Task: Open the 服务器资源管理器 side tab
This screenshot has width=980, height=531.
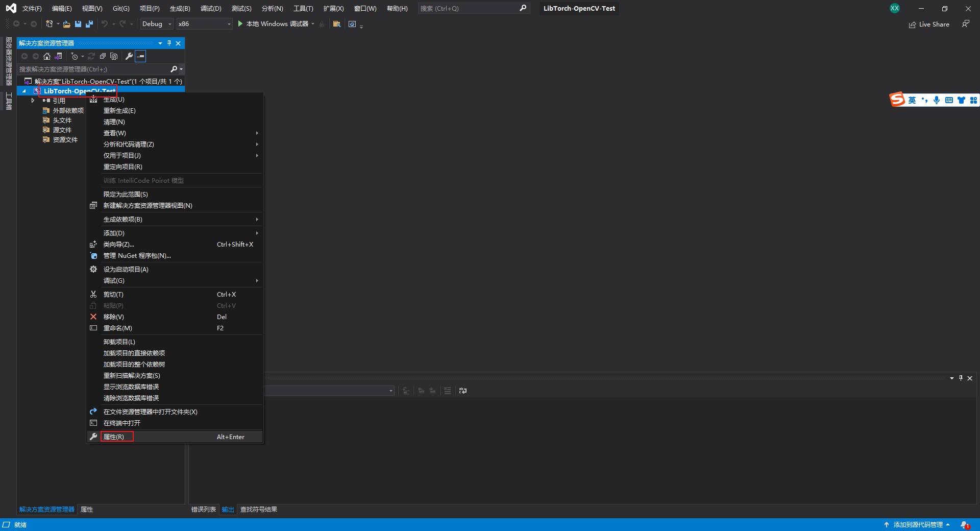Action: tap(9, 61)
